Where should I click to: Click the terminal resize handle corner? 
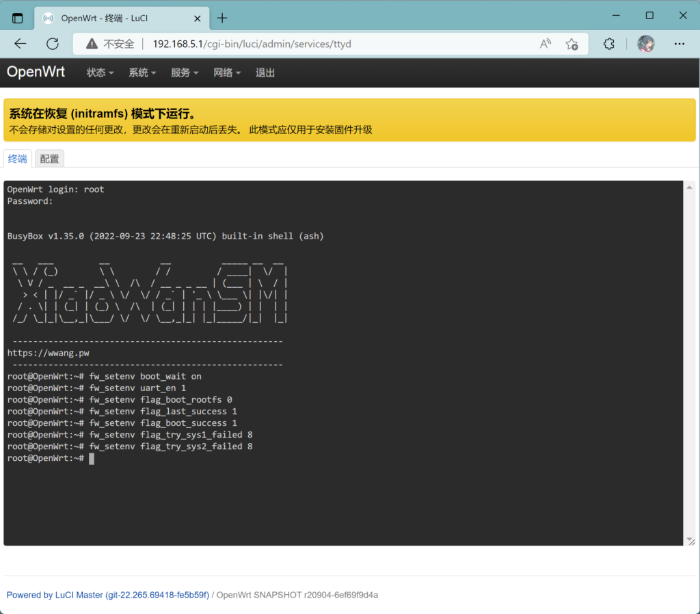pyautogui.click(x=691, y=542)
